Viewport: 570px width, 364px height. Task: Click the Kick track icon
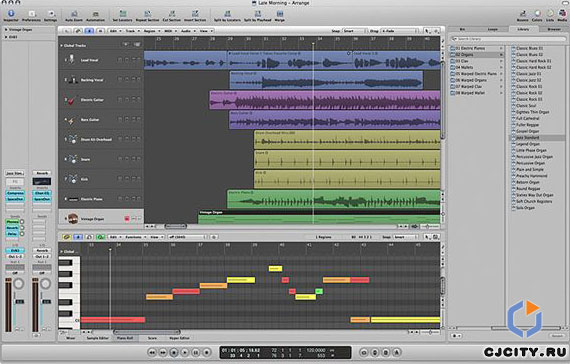click(73, 179)
